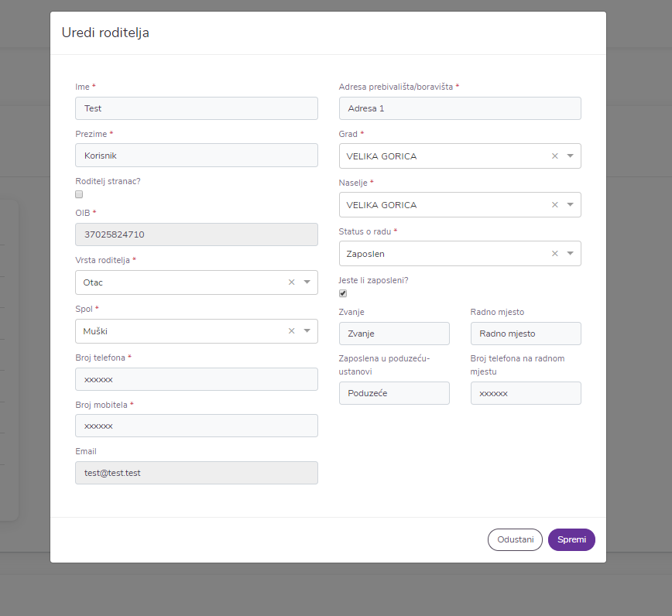
Task: Click the Spremi button
Action: pyautogui.click(x=571, y=539)
